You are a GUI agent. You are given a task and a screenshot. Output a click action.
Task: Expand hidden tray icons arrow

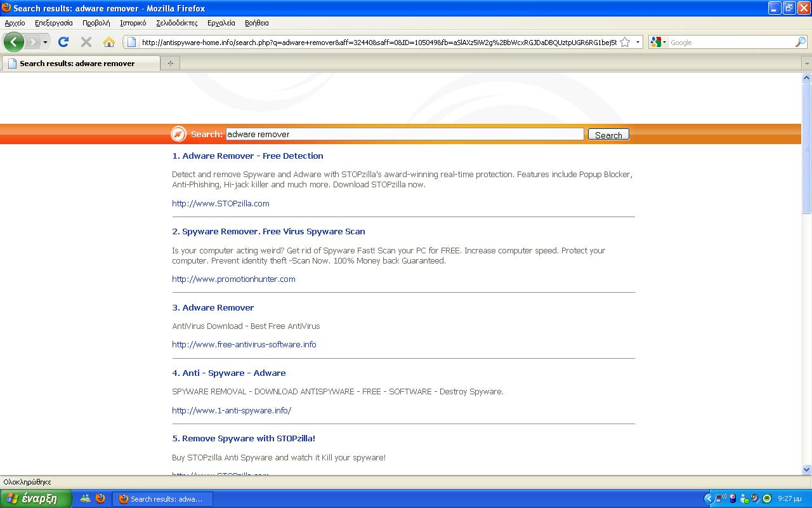[709, 498]
